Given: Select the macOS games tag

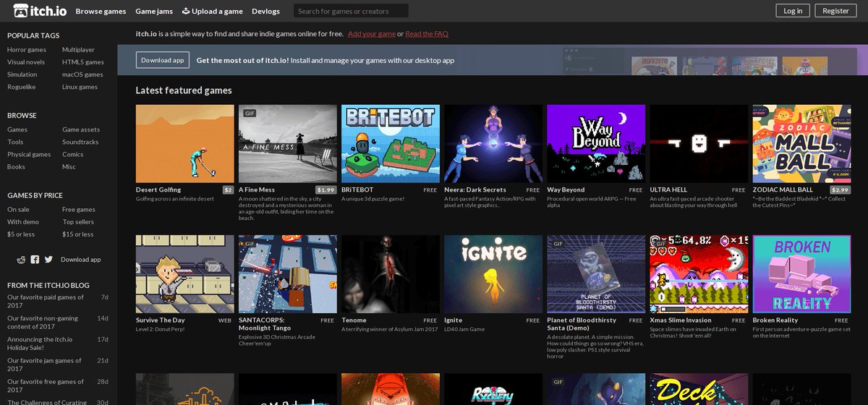Looking at the screenshot, I should 82,74.
